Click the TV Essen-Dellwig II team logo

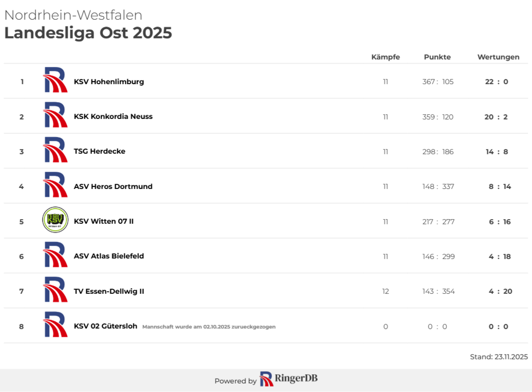point(55,290)
